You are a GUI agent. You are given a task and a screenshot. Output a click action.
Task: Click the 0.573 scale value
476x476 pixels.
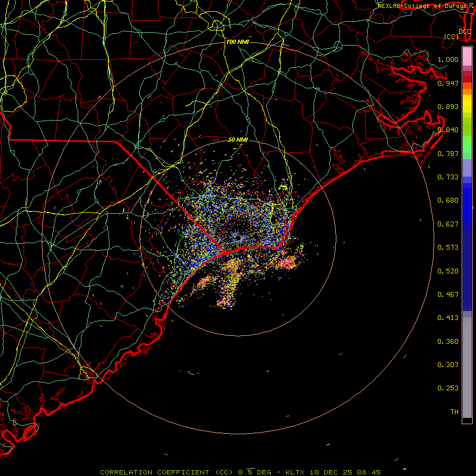click(x=448, y=248)
